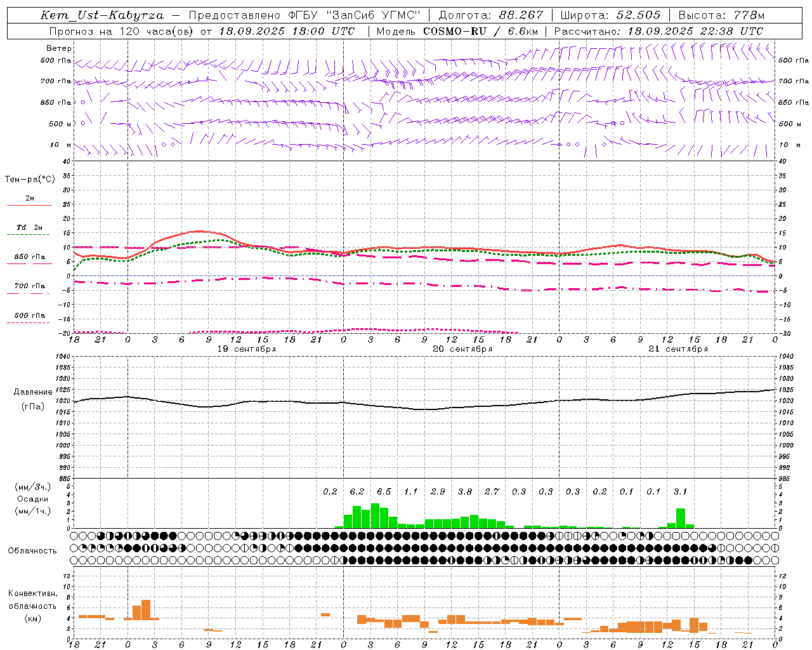The width and height of the screenshot is (812, 650).
Task: Click the solid red 2м legend line sample
Action: [29, 205]
